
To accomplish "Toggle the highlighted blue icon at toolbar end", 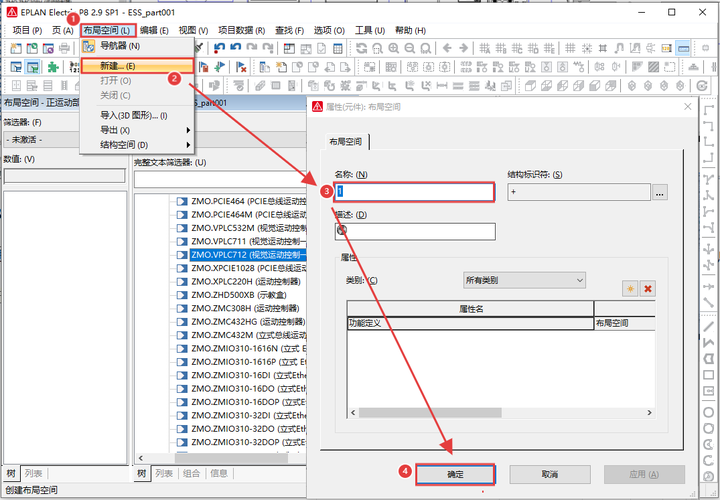I will (x=683, y=48).
